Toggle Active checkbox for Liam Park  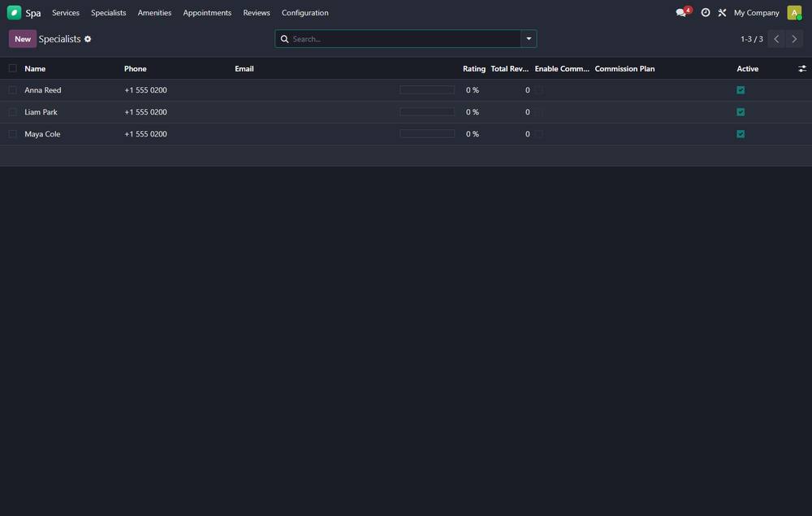point(741,112)
